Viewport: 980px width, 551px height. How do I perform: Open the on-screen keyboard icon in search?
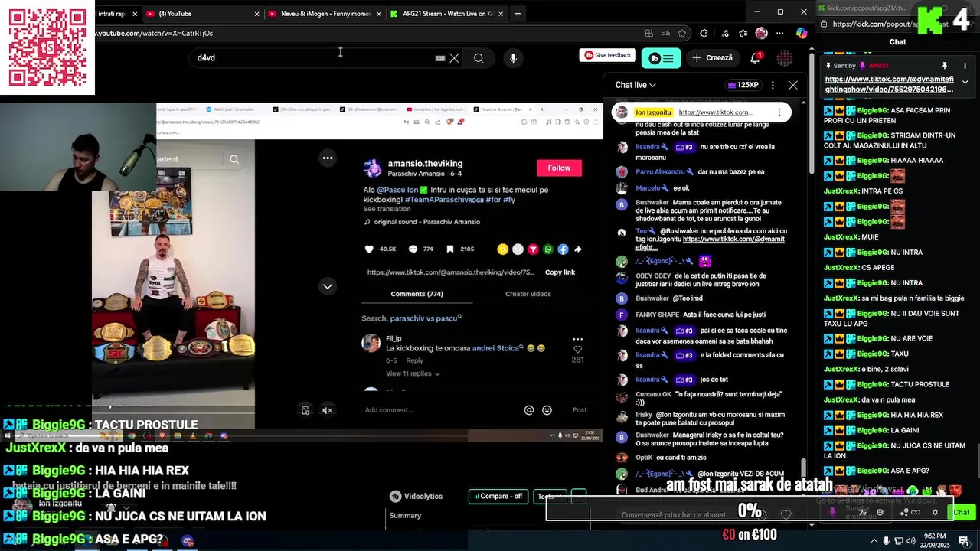[440, 58]
